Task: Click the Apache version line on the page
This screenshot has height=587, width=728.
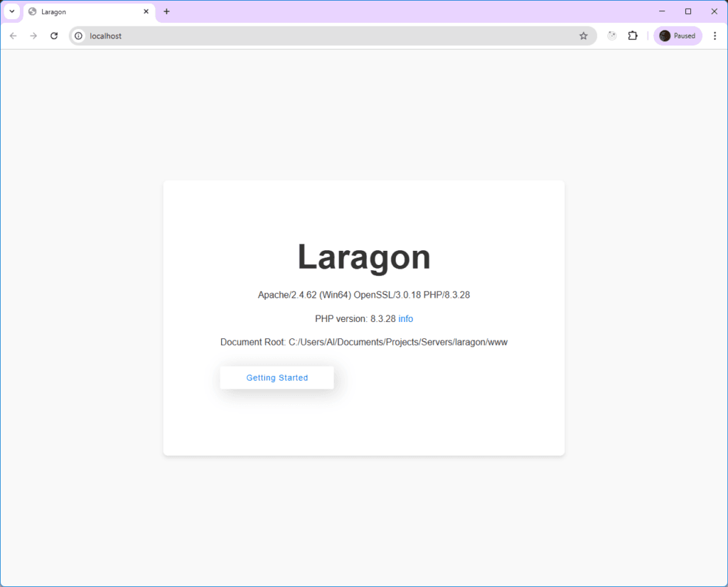Action: [363, 294]
